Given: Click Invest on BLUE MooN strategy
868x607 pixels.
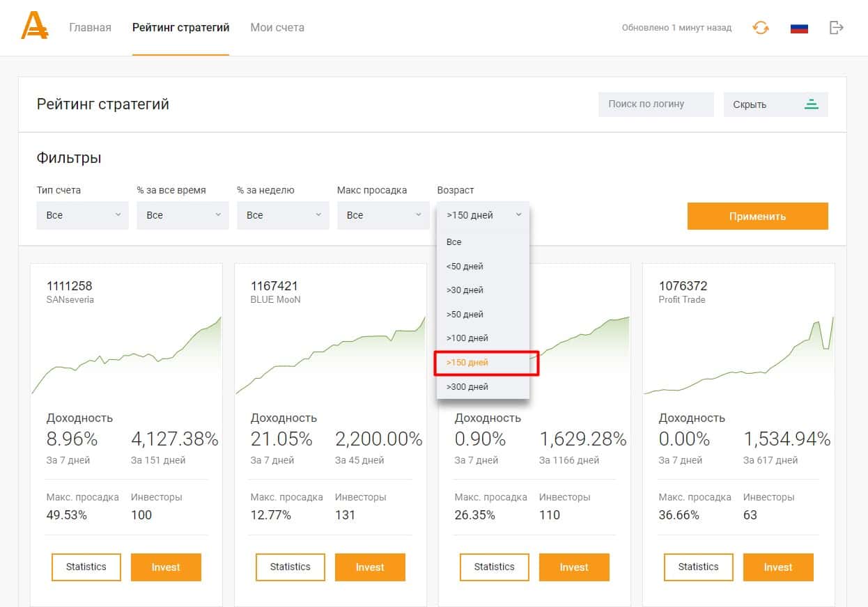Looking at the screenshot, I should tap(370, 567).
